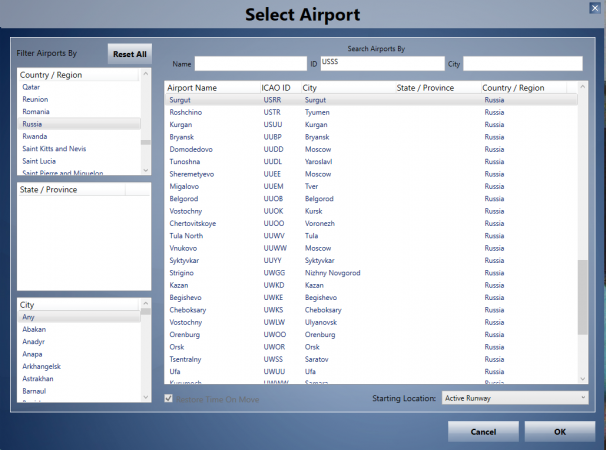Screen dimensions: 606x450
Task: Close the Select Airport dialog
Action: (x=594, y=8)
